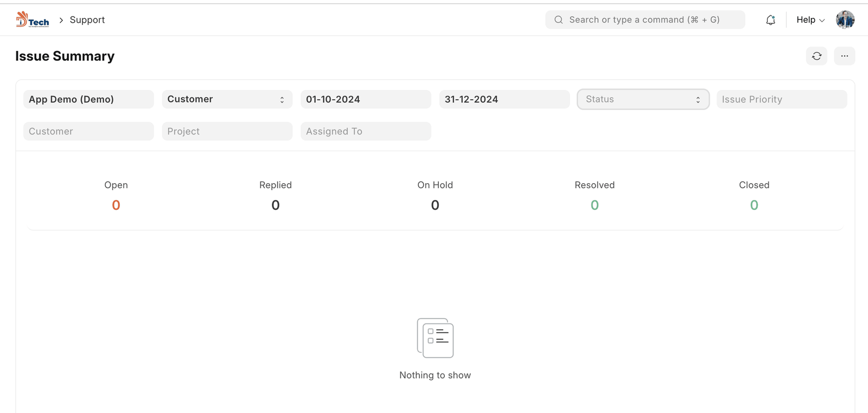
Task: Click the DTech logo home icon
Action: 33,20
